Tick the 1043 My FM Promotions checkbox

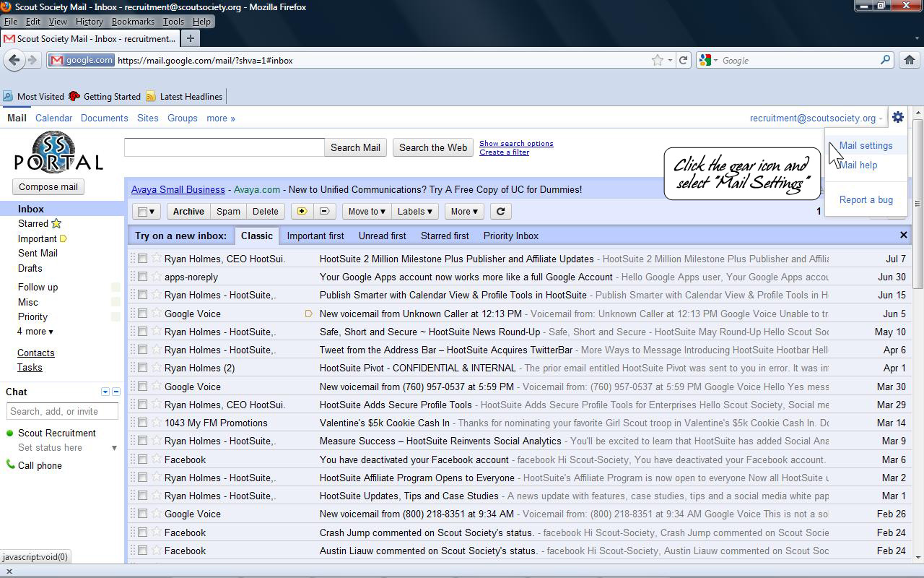(x=143, y=423)
